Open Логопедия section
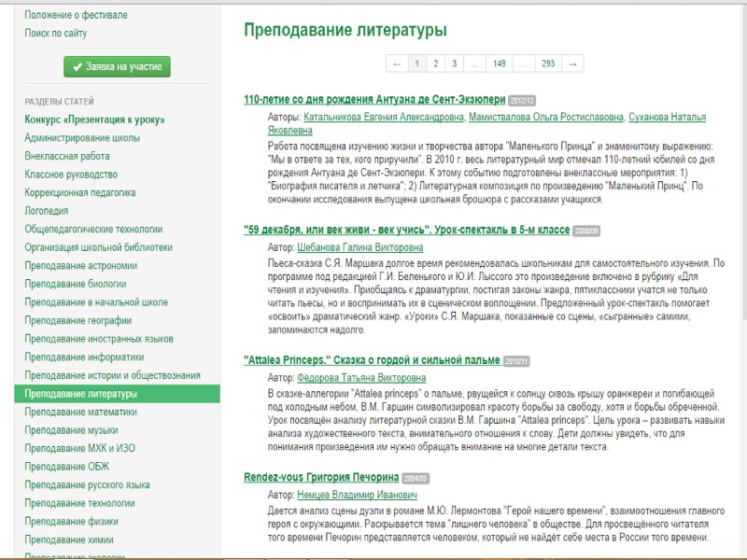747x560 pixels. tap(47, 211)
